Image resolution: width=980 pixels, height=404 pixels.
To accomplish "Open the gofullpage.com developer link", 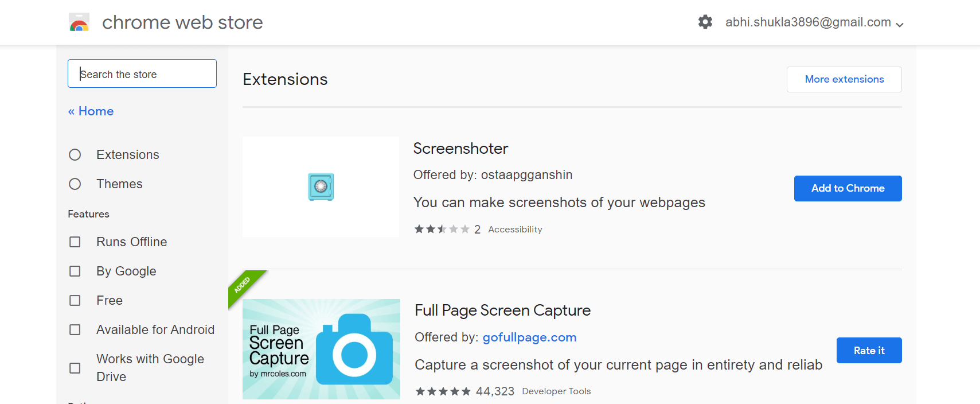I will (x=529, y=337).
